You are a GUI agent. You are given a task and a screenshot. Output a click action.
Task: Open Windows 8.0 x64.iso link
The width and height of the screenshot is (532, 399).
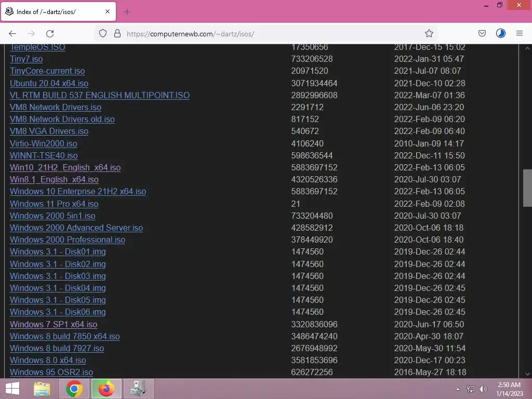point(48,360)
